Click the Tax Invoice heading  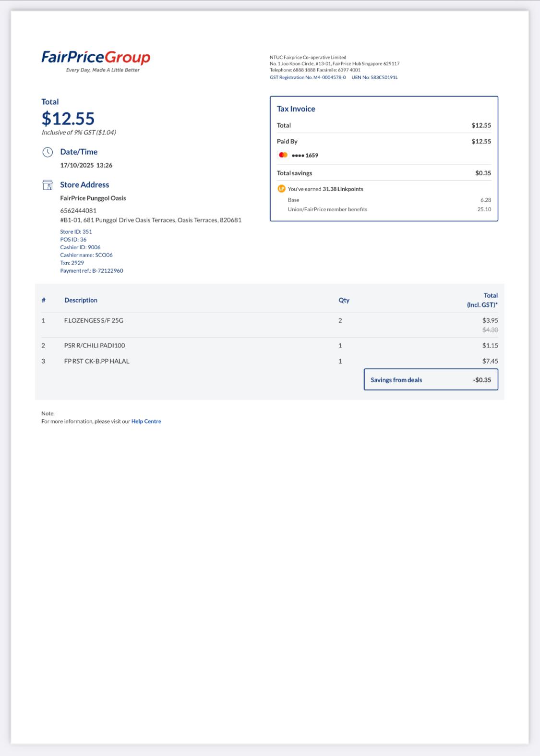click(296, 109)
